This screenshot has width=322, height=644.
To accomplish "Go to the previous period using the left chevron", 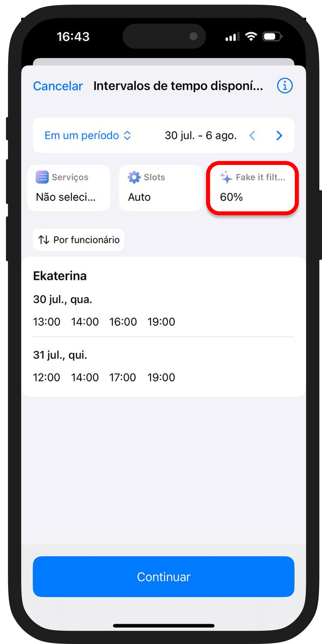I will pyautogui.click(x=252, y=135).
